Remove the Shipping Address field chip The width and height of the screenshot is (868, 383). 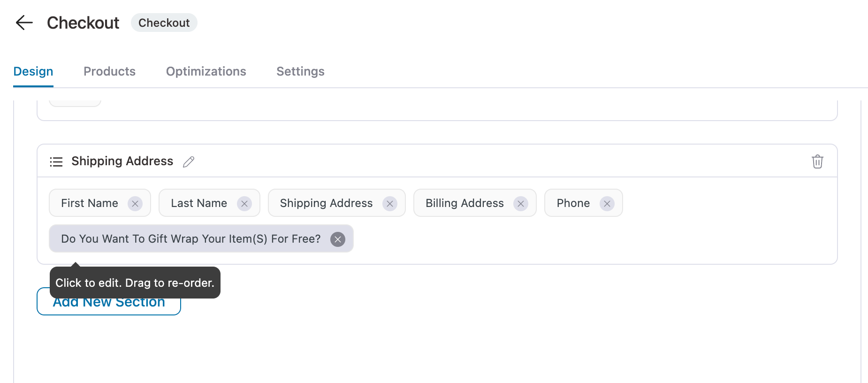[x=389, y=203]
